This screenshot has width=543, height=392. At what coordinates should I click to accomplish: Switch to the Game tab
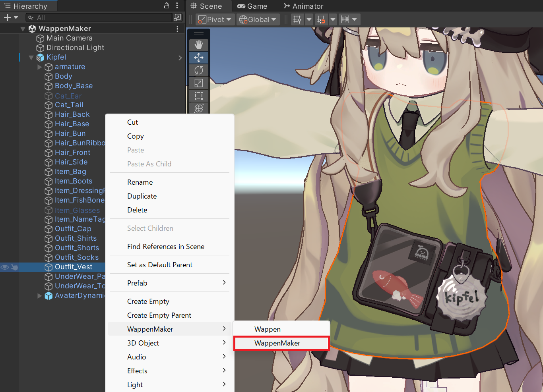[x=252, y=6]
